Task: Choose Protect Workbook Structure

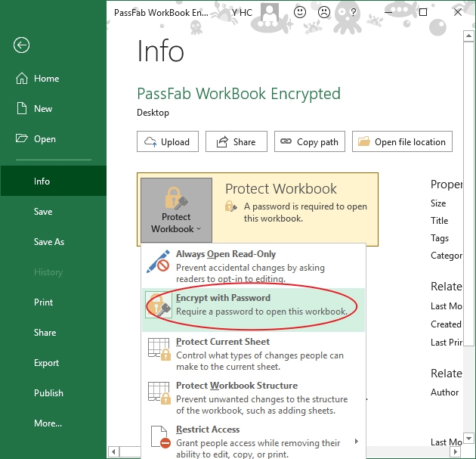Action: click(x=253, y=398)
